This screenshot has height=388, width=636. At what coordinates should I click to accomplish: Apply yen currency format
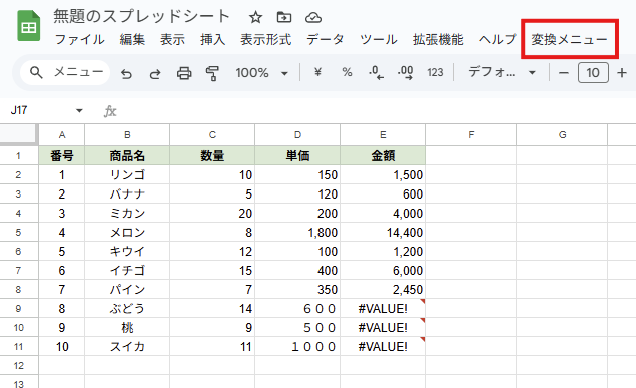click(x=318, y=72)
